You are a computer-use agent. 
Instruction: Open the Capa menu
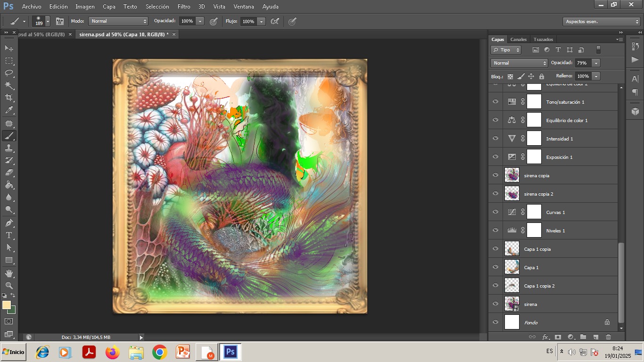coord(109,7)
